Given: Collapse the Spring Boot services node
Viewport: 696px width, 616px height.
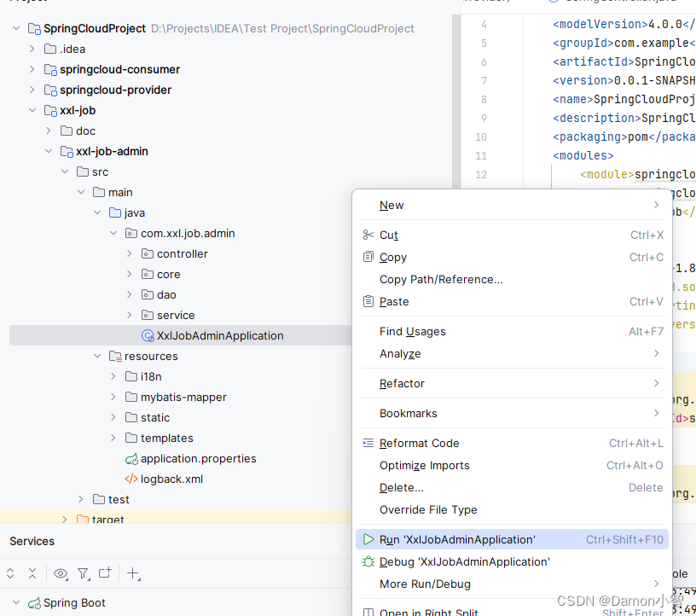Looking at the screenshot, I should click(16, 603).
